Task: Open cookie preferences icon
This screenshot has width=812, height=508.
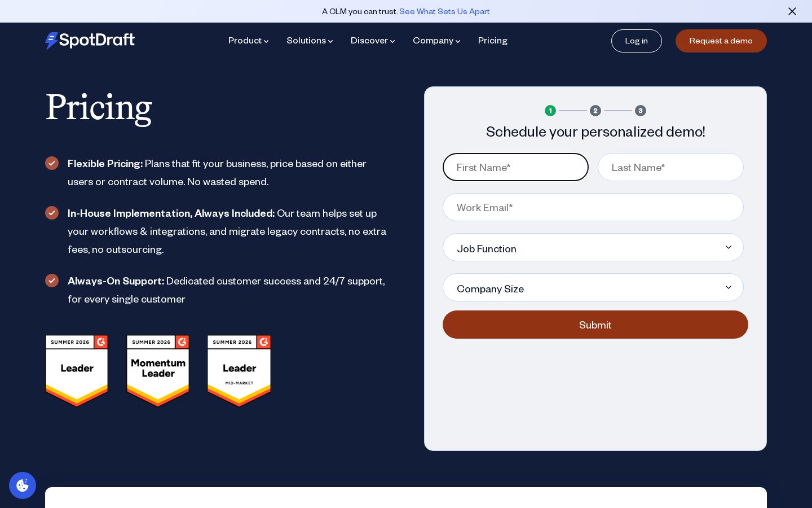Action: pos(23,485)
